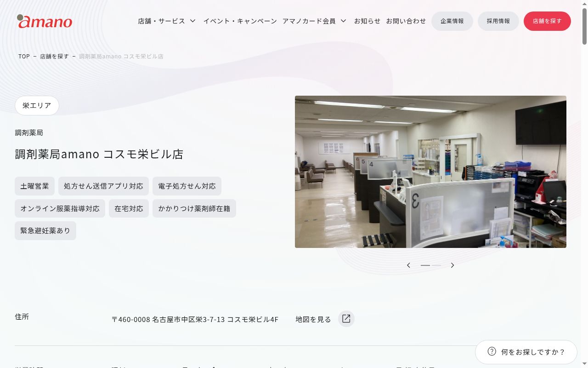Go to TOP in the breadcrumb
This screenshot has width=588, height=368.
point(24,56)
